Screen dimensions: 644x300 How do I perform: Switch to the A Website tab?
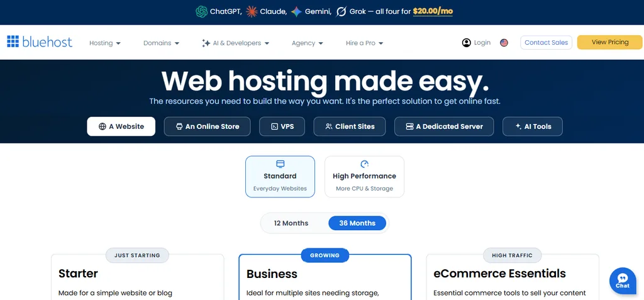point(121,126)
